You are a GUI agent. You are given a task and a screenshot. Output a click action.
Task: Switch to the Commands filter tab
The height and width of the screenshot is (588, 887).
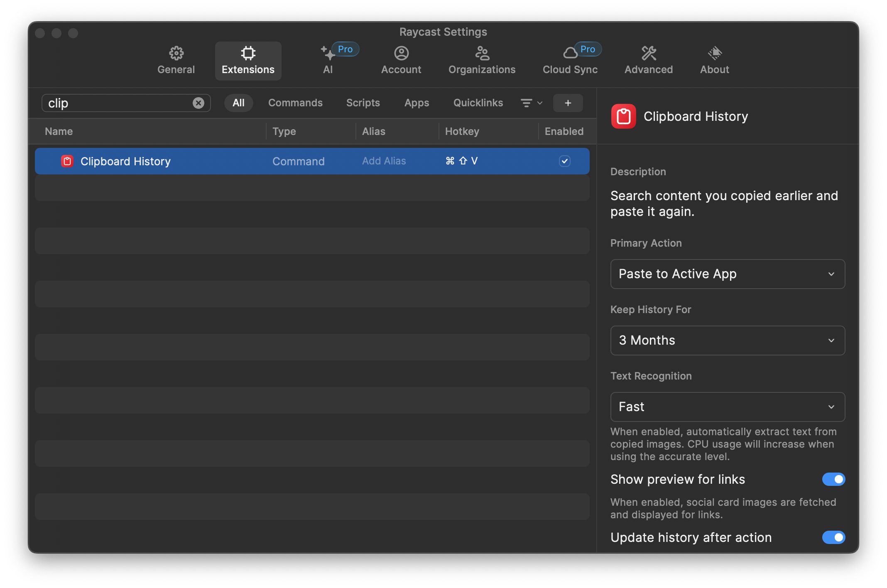pyautogui.click(x=295, y=103)
